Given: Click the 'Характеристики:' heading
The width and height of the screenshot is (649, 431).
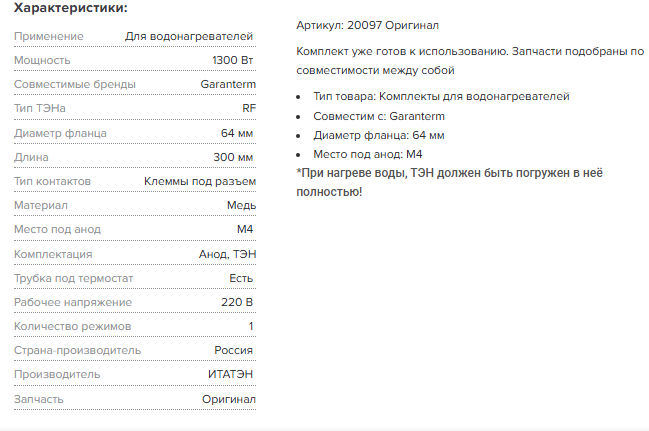Looking at the screenshot, I should 71,8.
